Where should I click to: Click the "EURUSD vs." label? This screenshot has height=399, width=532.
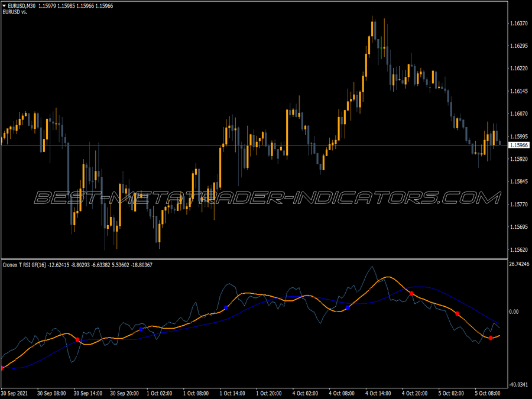click(x=15, y=12)
